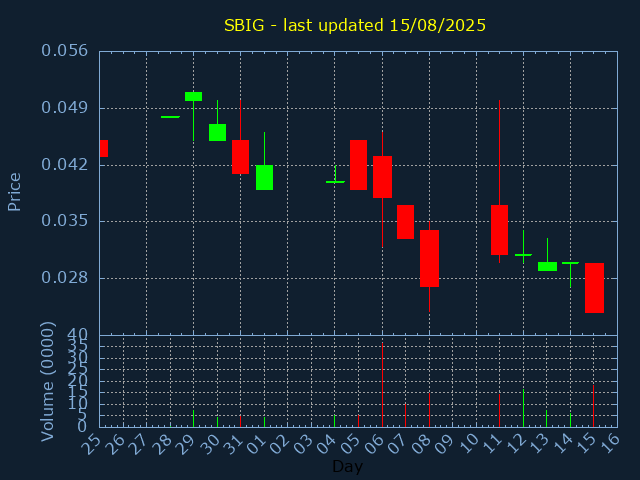The width and height of the screenshot is (640, 480).
Task: Click day label 09 on x-axis
Action: [x=445, y=444]
